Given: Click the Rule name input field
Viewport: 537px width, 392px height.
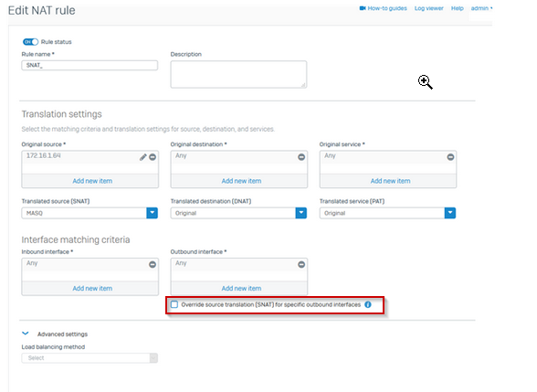Looking at the screenshot, I should pyautogui.click(x=89, y=66).
